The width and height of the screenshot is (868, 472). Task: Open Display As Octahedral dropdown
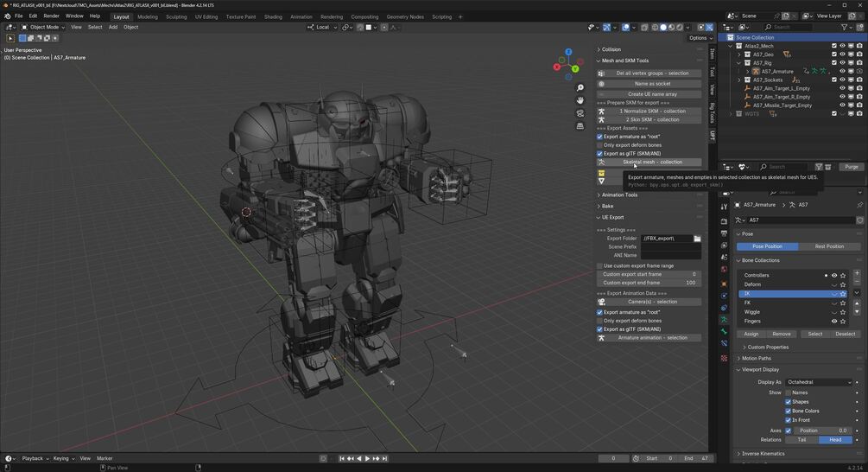pyautogui.click(x=819, y=382)
